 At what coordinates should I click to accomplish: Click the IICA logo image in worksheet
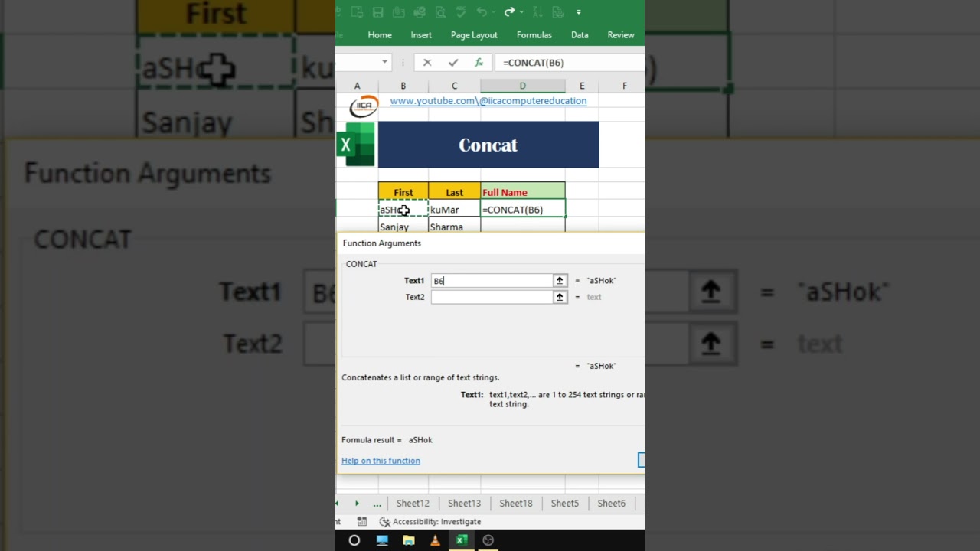pos(364,106)
